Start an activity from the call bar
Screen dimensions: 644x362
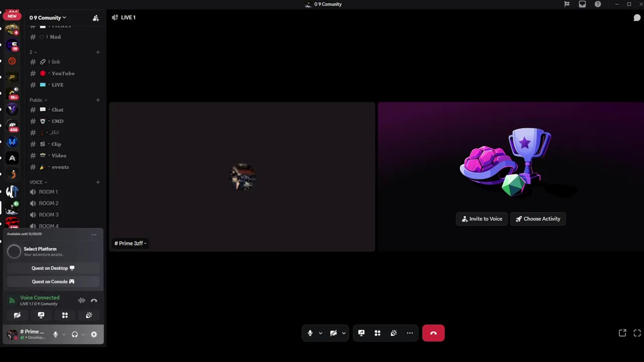[x=377, y=333]
